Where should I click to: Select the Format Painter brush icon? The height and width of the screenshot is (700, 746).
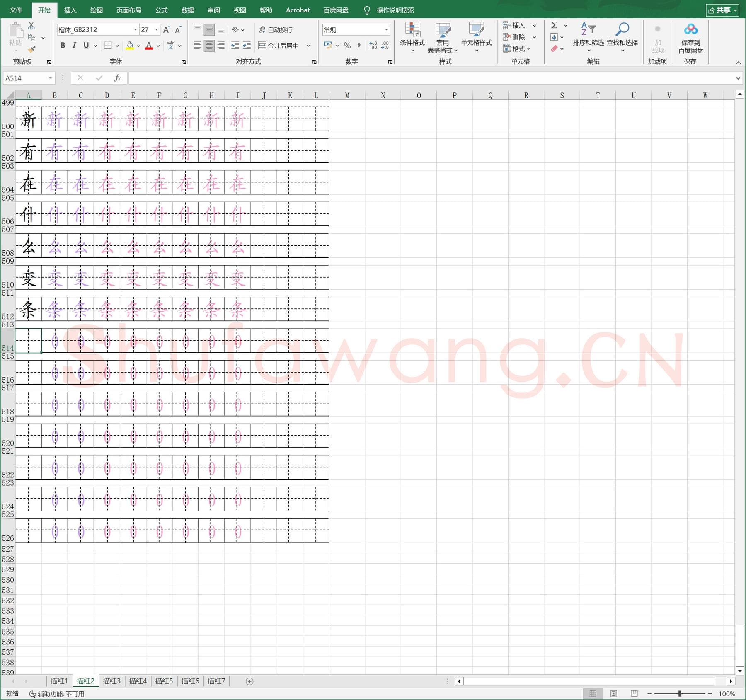31,49
